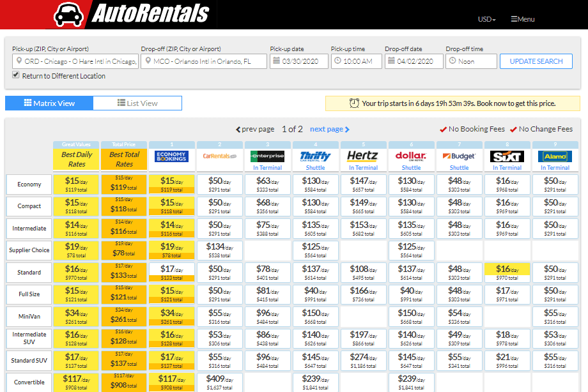This screenshot has width=588, height=392.
Task: Select the Alamo logo in column 9
Action: coord(555,156)
